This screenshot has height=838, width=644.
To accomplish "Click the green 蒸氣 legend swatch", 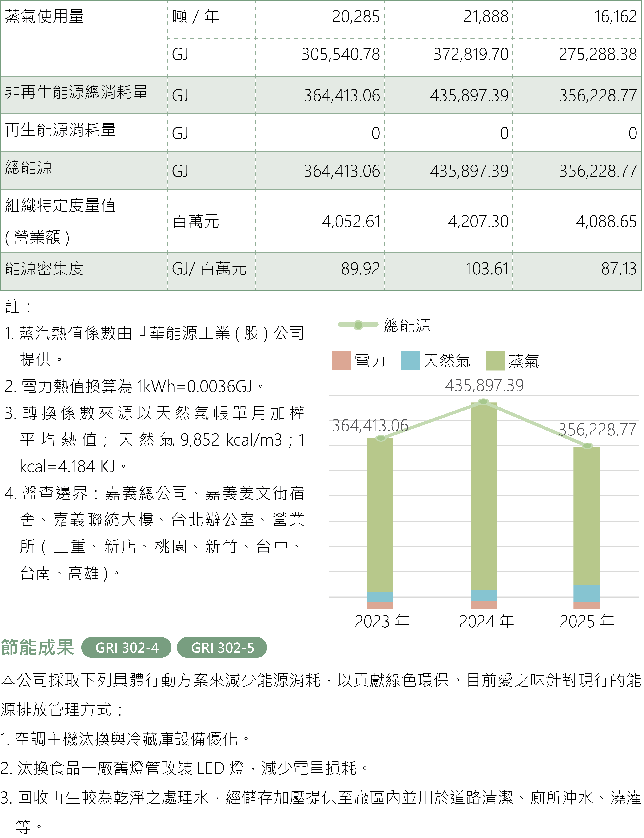I will click(x=495, y=361).
